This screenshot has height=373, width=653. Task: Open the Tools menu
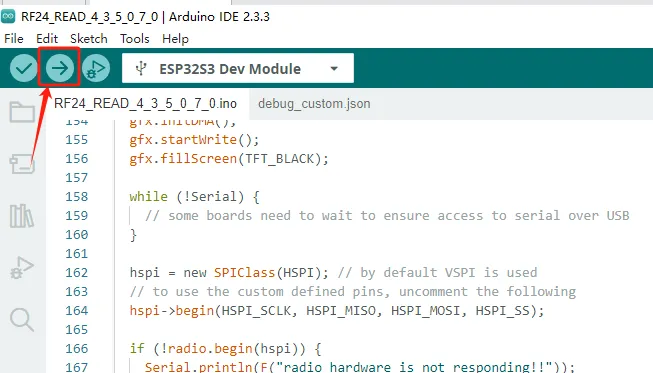(135, 39)
